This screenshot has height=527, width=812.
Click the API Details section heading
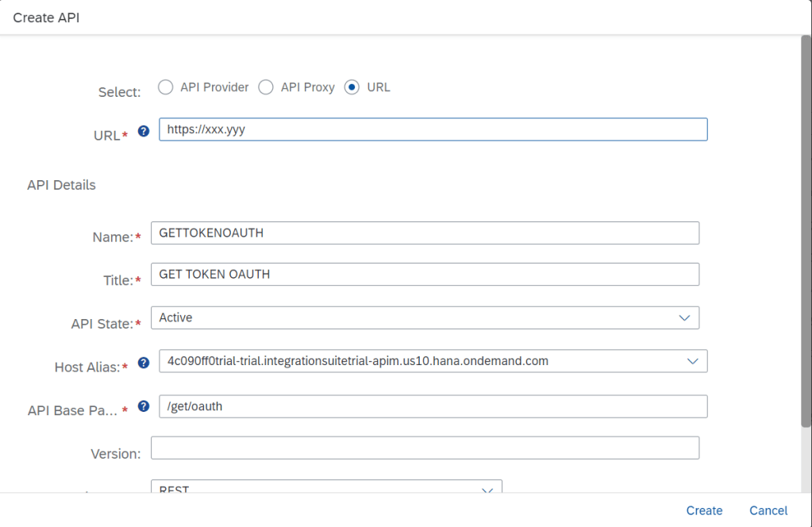click(61, 185)
